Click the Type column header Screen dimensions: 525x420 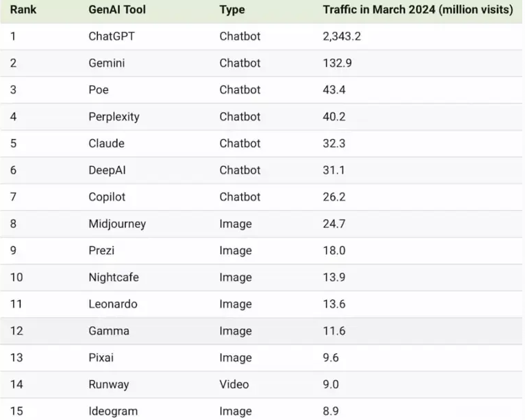[233, 10]
